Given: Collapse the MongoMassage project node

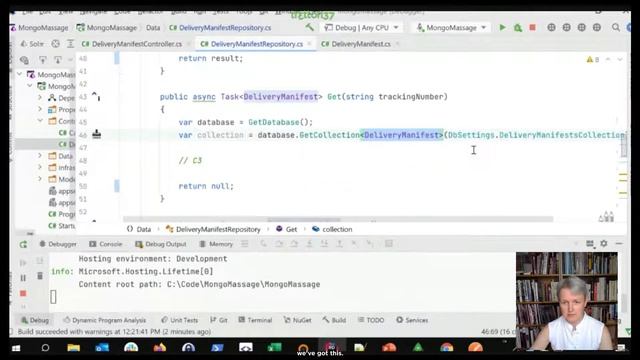Looking at the screenshot, I should click(x=30, y=86).
